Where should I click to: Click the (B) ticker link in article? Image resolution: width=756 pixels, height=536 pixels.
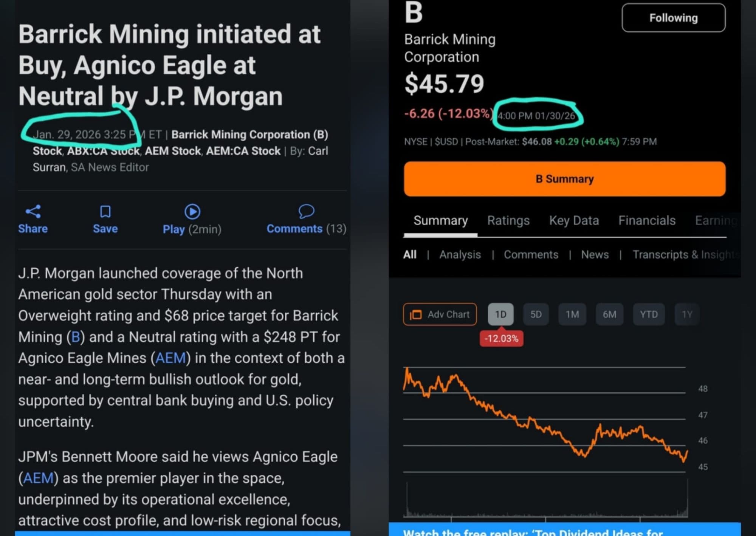click(76, 337)
